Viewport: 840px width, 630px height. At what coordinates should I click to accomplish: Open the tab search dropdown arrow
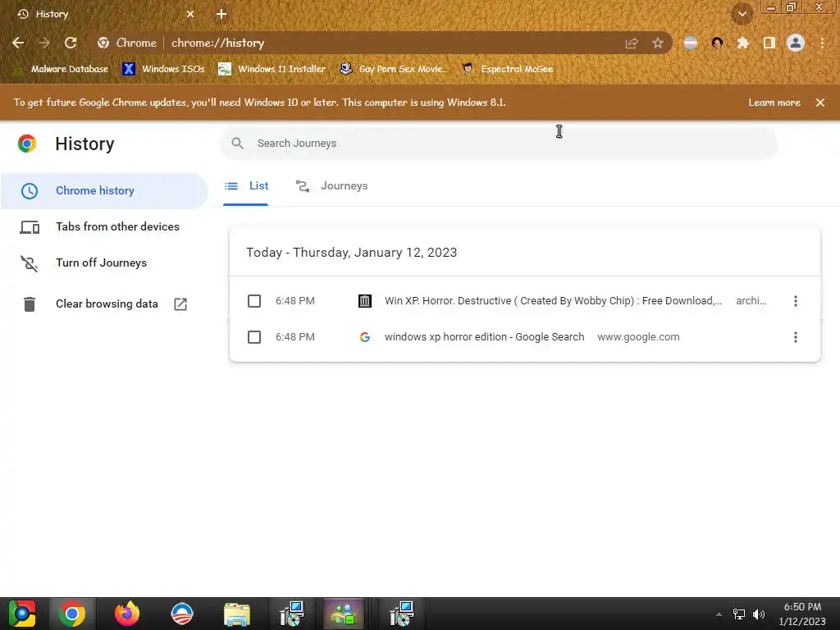(742, 14)
